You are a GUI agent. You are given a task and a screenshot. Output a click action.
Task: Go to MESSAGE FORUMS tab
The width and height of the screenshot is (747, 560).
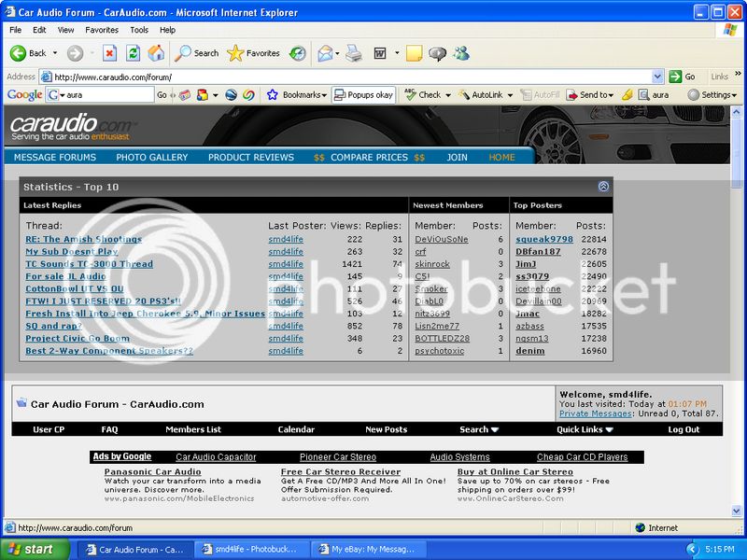coord(55,157)
